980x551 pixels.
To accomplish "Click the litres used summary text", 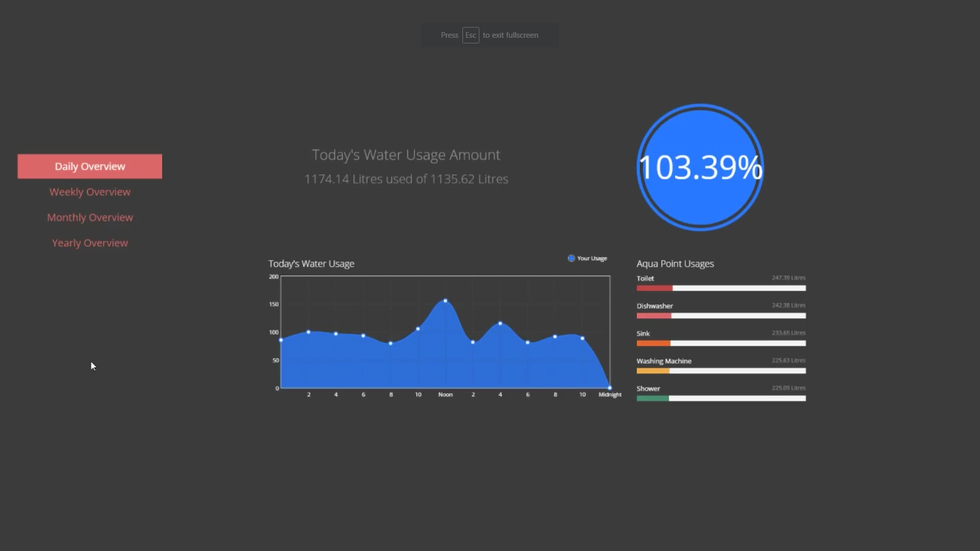I will tap(406, 179).
